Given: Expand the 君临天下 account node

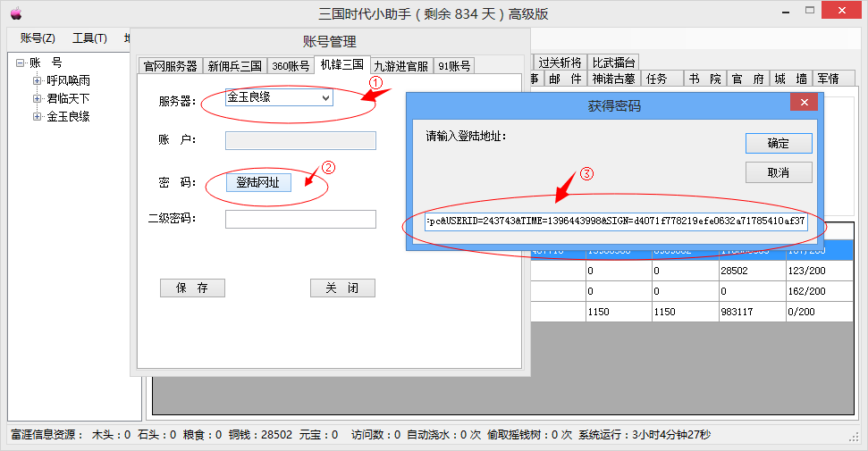Looking at the screenshot, I should [38, 98].
